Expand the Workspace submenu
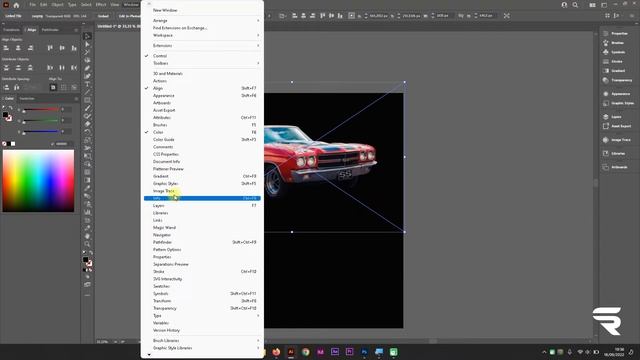This screenshot has height=360, width=640. [202, 36]
